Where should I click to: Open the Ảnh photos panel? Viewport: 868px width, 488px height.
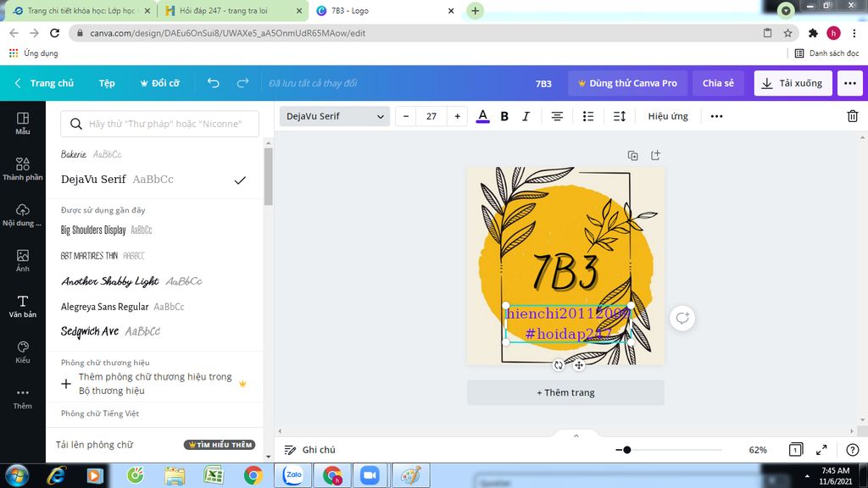click(x=23, y=261)
